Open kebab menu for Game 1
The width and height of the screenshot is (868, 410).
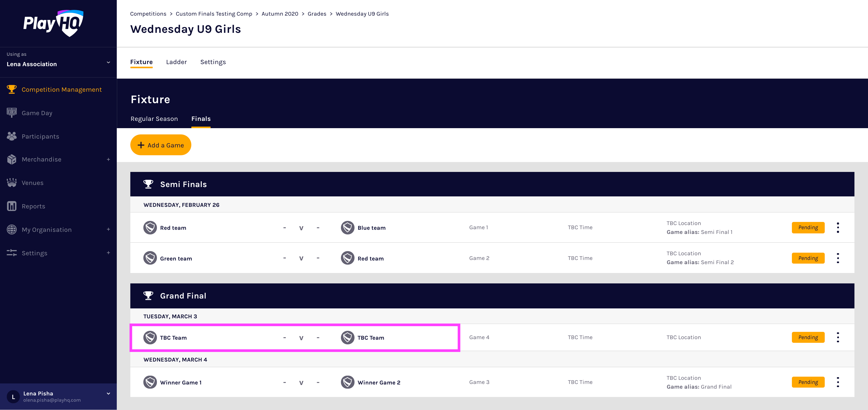click(x=838, y=228)
